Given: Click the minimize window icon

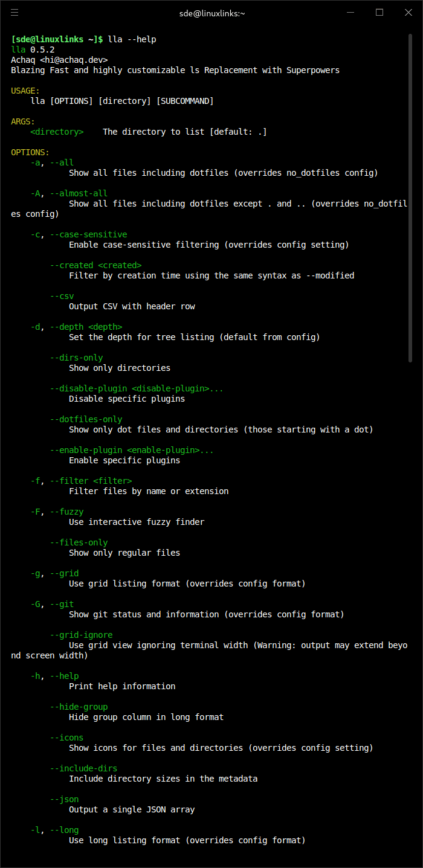Looking at the screenshot, I should 350,12.
